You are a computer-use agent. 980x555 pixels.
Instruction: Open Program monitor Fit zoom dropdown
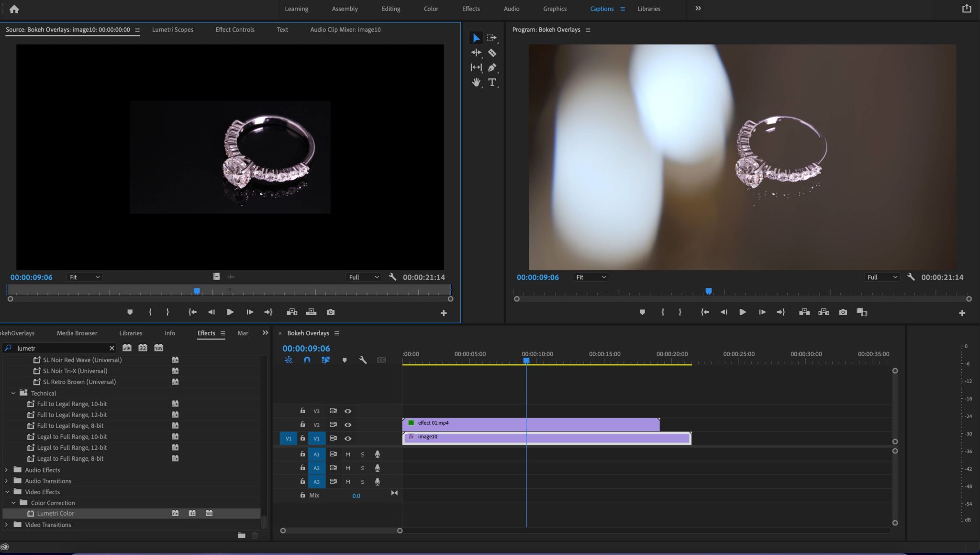tap(590, 277)
